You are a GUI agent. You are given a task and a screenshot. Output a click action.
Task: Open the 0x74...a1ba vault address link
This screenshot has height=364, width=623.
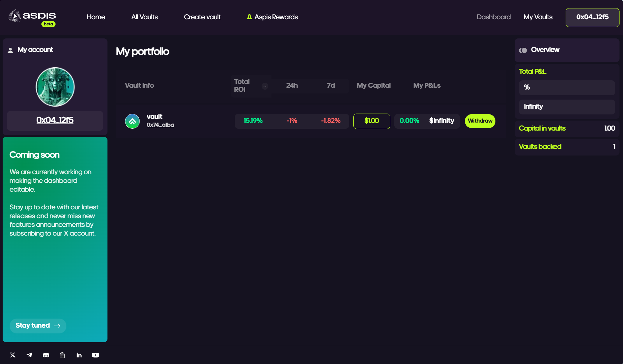click(x=160, y=125)
